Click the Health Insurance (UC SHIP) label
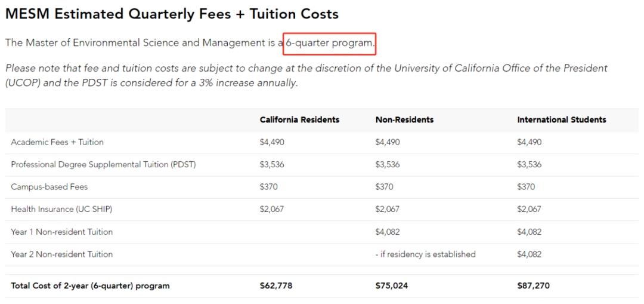Viewport: 644px width, 304px height. [61, 209]
